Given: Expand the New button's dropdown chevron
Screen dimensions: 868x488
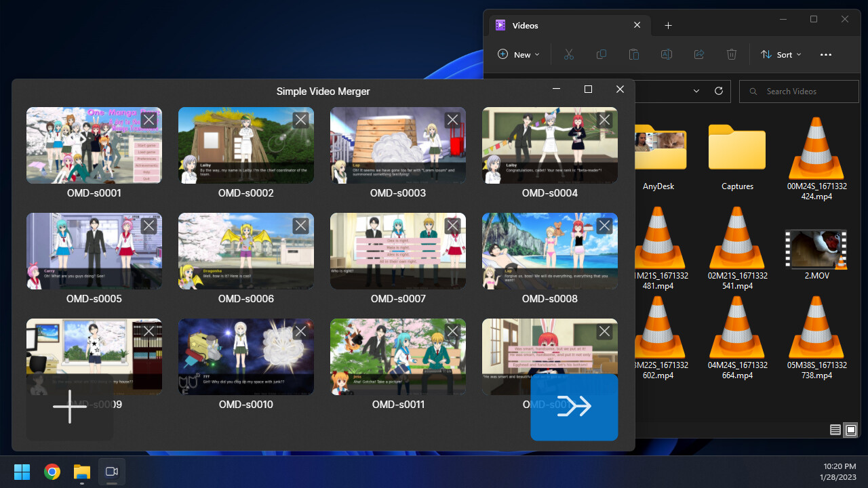Looking at the screenshot, I should pos(536,54).
